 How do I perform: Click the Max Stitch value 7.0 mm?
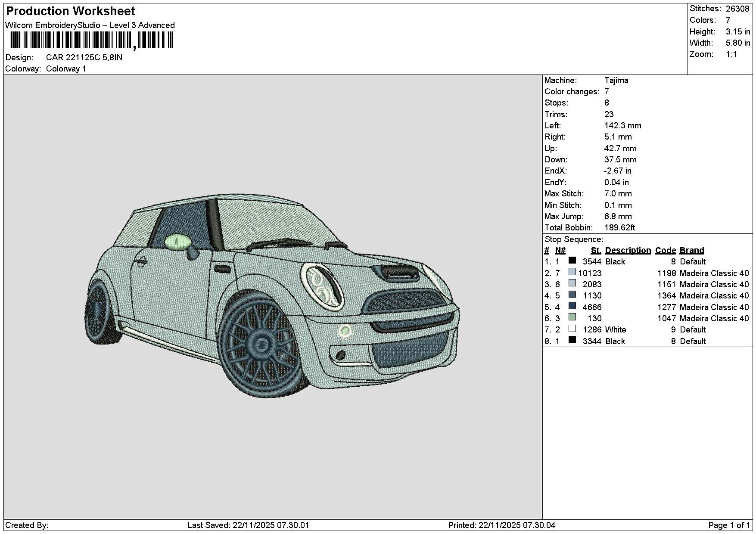click(618, 194)
